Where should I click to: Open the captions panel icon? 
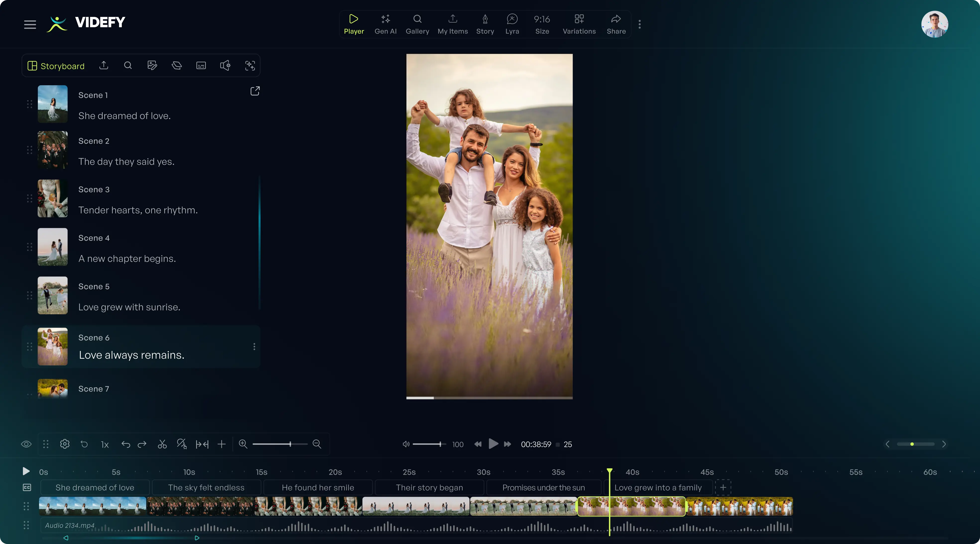pos(201,66)
